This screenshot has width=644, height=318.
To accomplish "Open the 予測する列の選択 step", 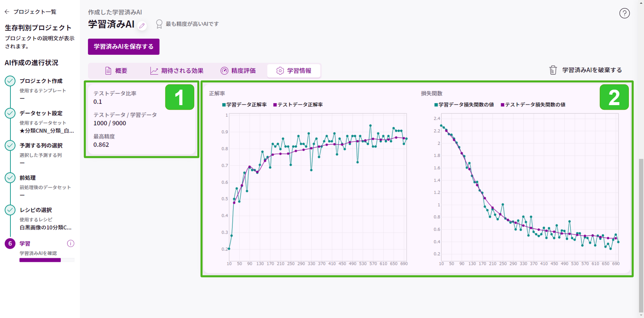I will click(41, 145).
